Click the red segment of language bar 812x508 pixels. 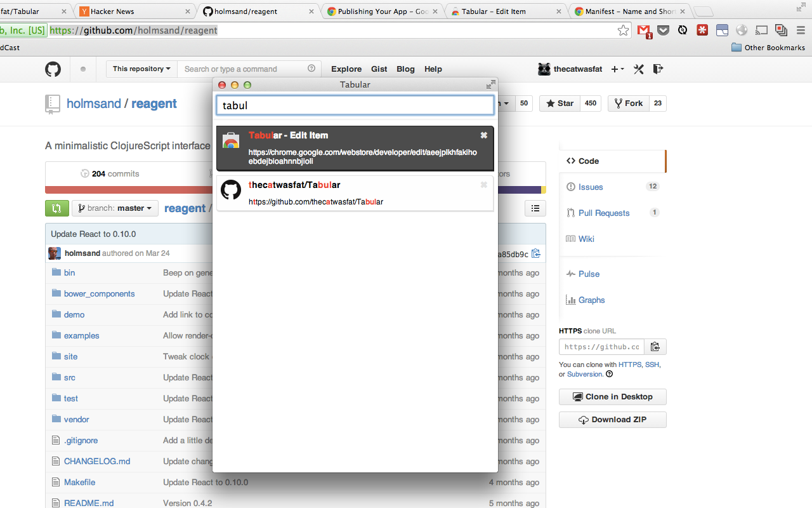click(128, 190)
